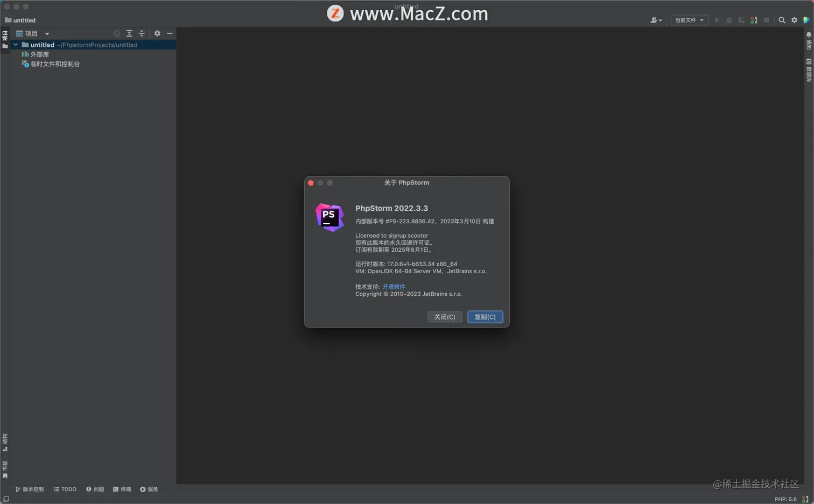Select untitled project root folder
814x504 pixels.
(93, 45)
